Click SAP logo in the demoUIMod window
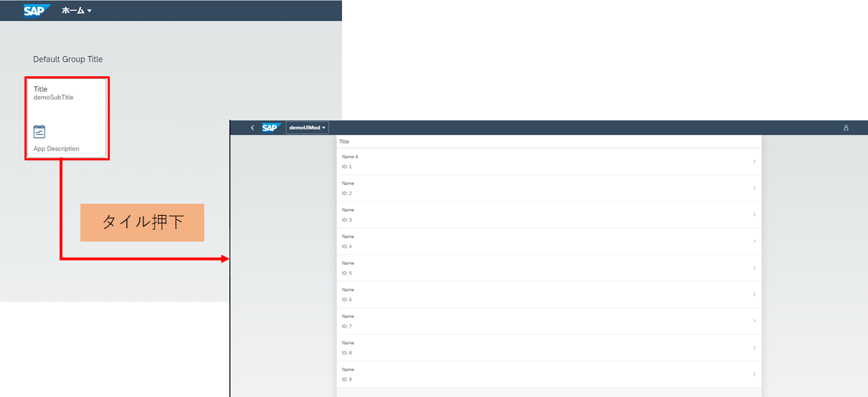The height and width of the screenshot is (397, 868). pyautogui.click(x=271, y=127)
